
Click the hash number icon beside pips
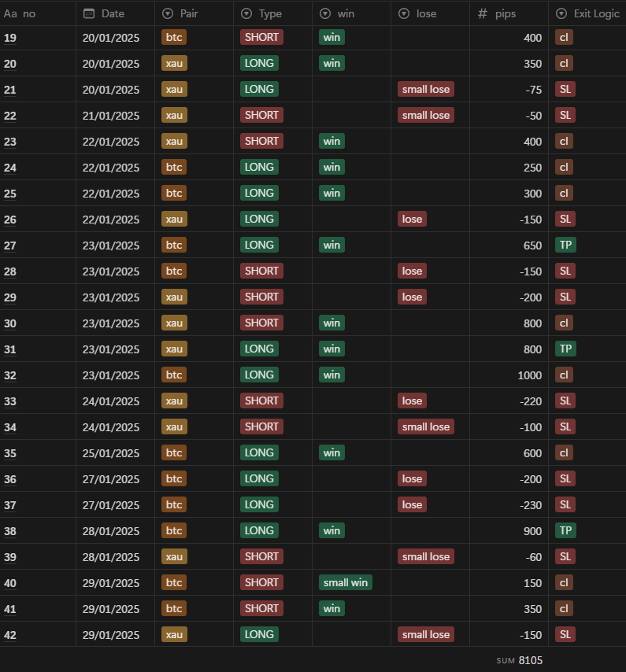coord(483,13)
